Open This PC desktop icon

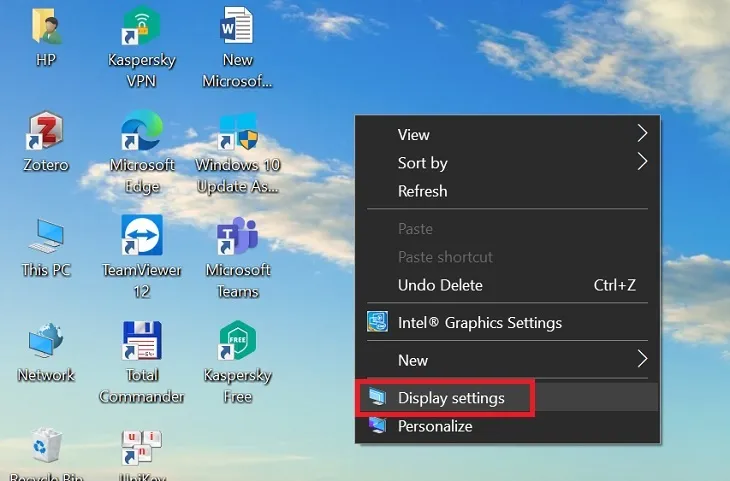tap(46, 236)
